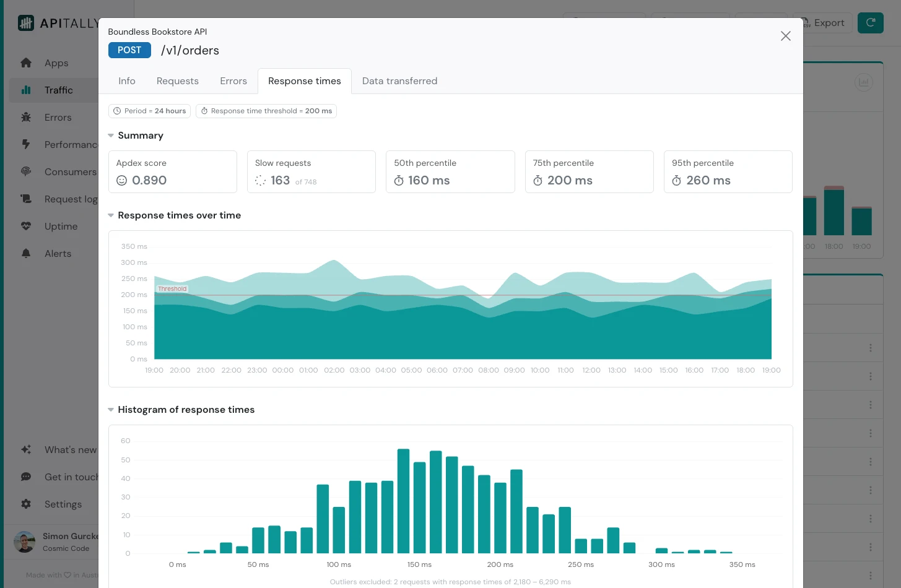Switch to the Info tab
Viewport: 901px width, 588px height.
coord(127,81)
